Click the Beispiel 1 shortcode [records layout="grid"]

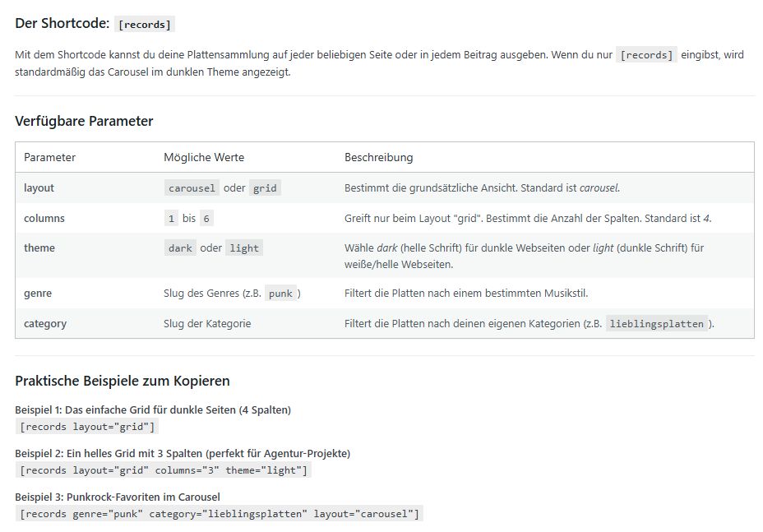[87, 427]
